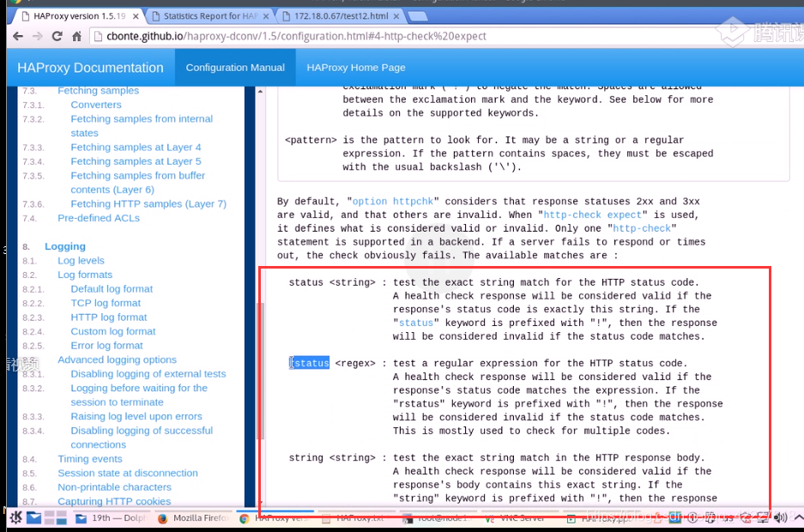804x532 pixels.
Task: Open the Advanced logging options link
Action: [117, 360]
